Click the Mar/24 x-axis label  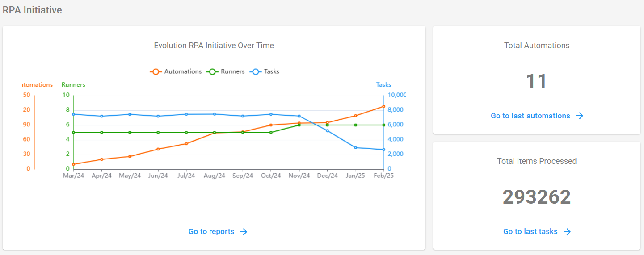pos(73,176)
